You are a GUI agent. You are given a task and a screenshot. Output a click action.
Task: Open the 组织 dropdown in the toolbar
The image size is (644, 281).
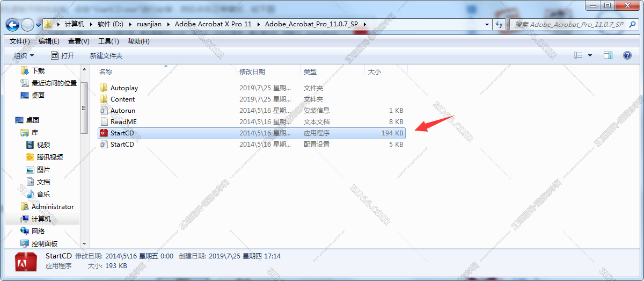[24, 55]
